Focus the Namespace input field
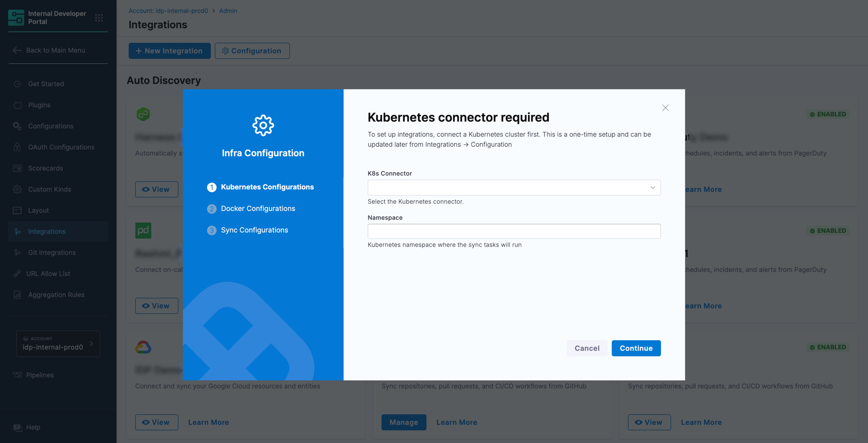This screenshot has width=868, height=443. click(514, 231)
